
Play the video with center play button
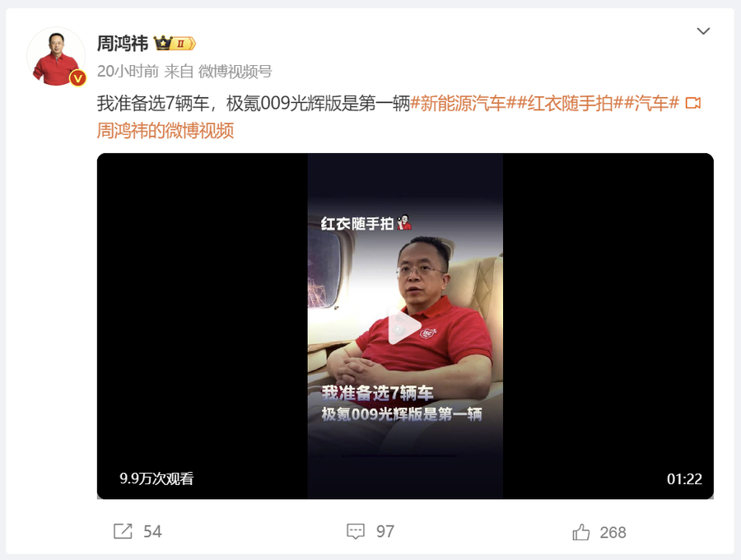[404, 326]
